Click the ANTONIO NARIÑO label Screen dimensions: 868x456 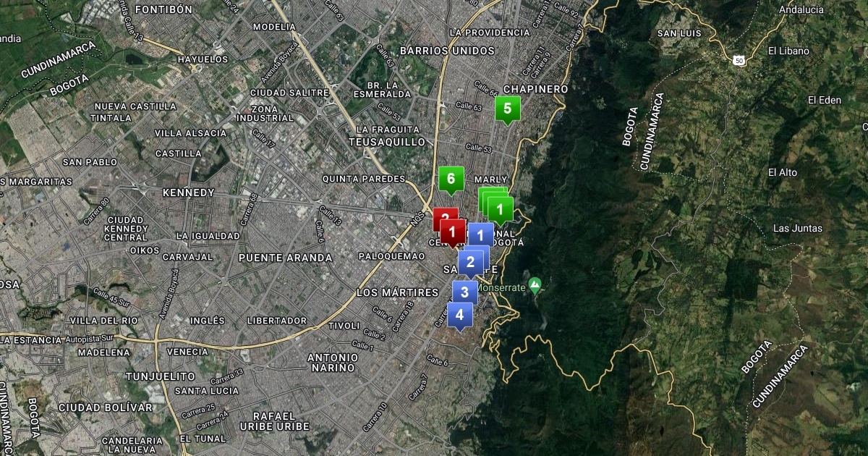pyautogui.click(x=333, y=363)
